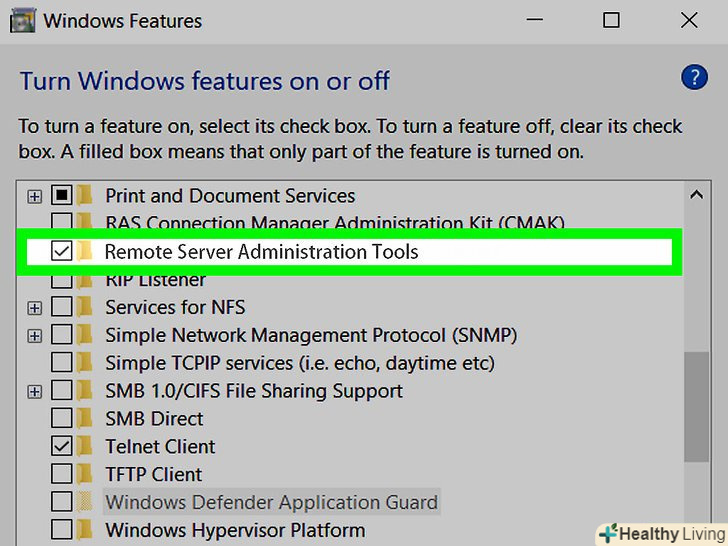Click the folder icon beside Services for NFS
Screen dimensions: 728x546
coord(86,307)
